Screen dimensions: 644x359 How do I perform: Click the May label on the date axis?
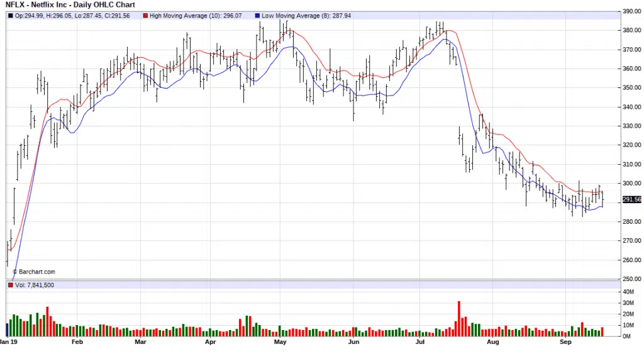click(x=280, y=343)
